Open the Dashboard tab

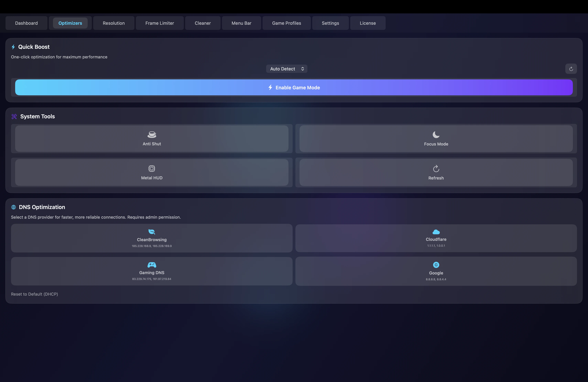coord(26,23)
